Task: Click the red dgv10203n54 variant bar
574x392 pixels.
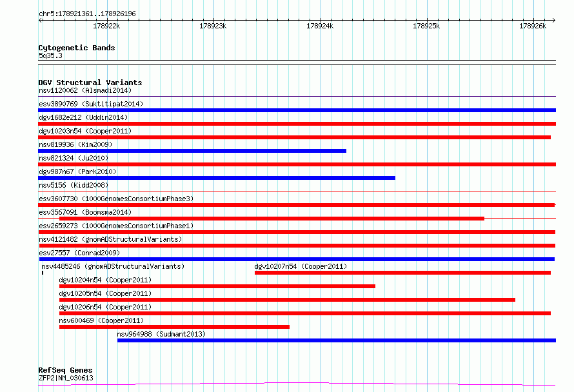Action: [294, 137]
